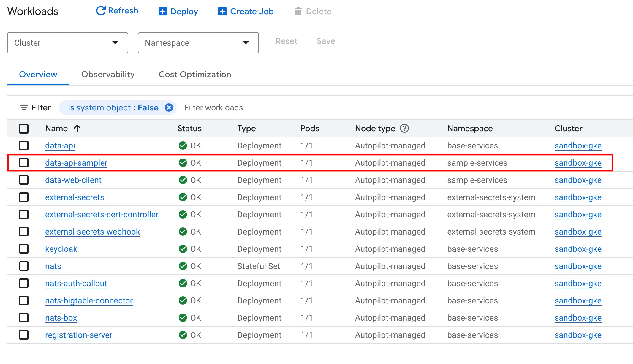Open the external-secrets workload link
Viewport: 633px width, 364px height.
pyautogui.click(x=75, y=197)
